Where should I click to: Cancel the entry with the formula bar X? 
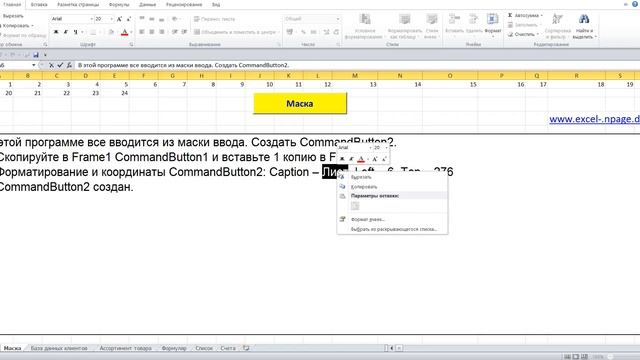click(x=51, y=65)
